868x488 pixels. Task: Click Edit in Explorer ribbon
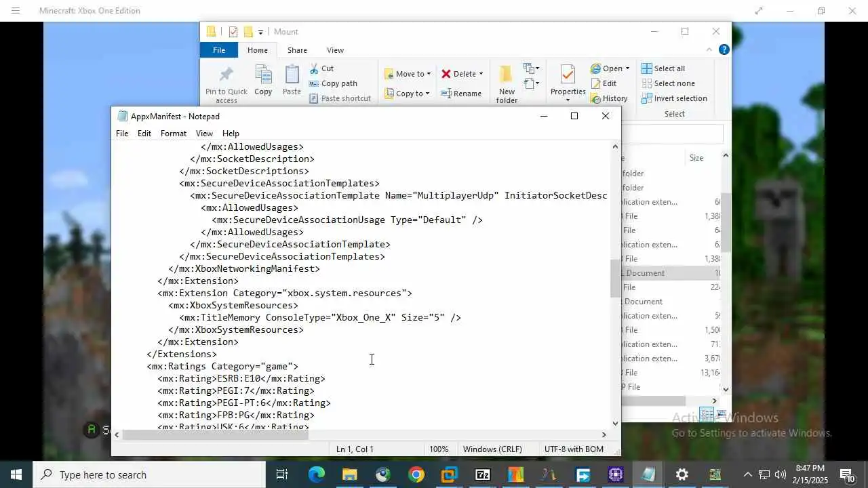pos(604,83)
